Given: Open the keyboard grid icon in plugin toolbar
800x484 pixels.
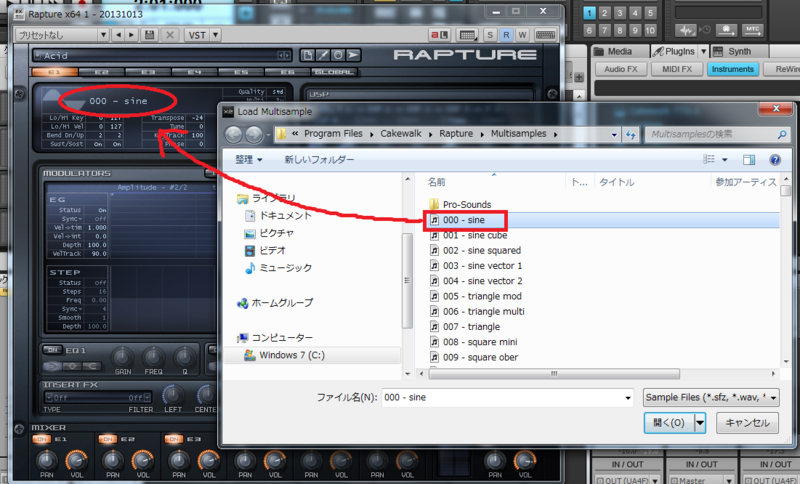Looking at the screenshot, I should tap(467, 35).
